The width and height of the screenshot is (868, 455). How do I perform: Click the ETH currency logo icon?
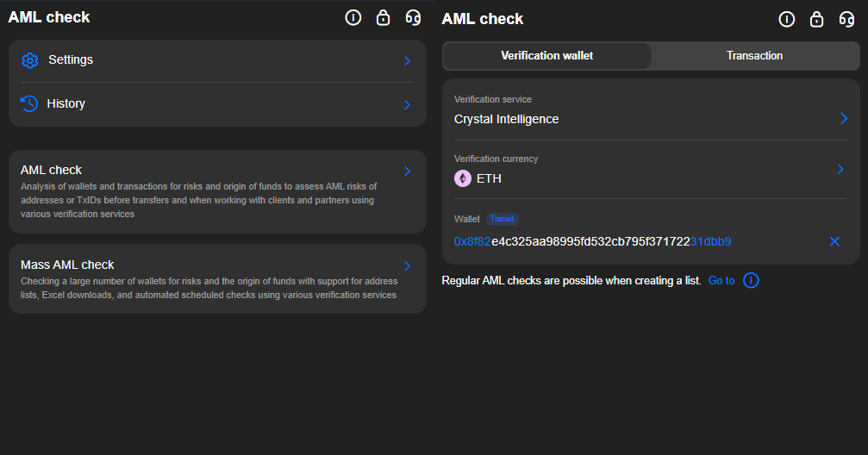463,178
